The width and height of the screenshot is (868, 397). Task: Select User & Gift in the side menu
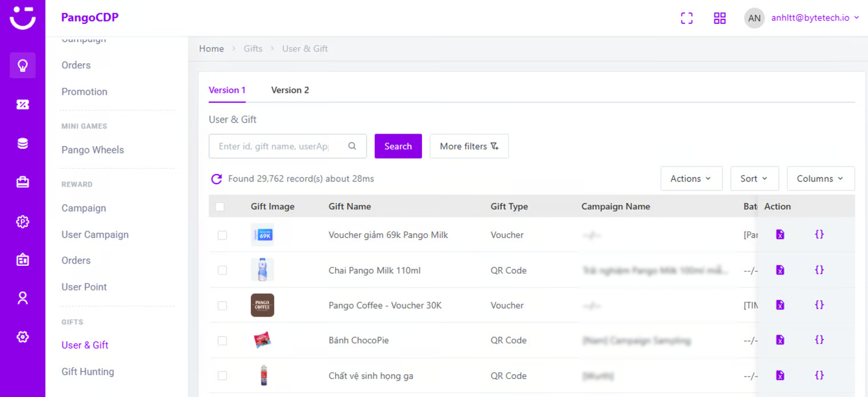pyautogui.click(x=85, y=345)
